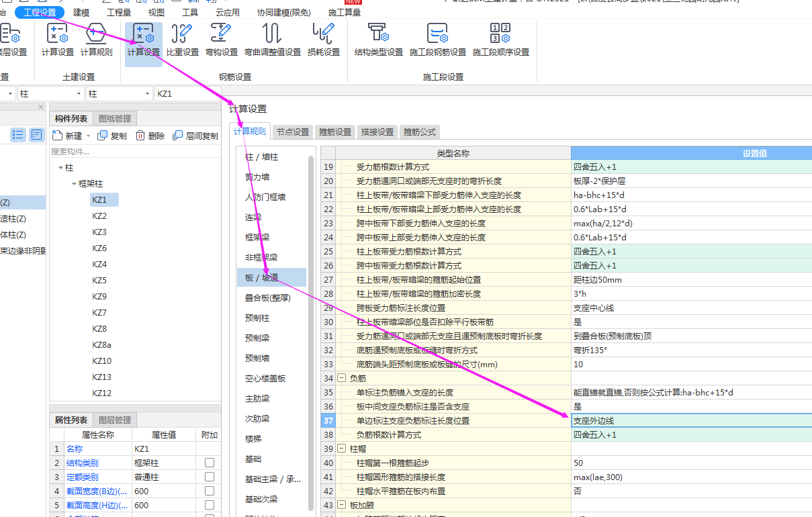812x517 pixels.
Task: Collapse the 板加腋 group in row 43
Action: point(341,505)
